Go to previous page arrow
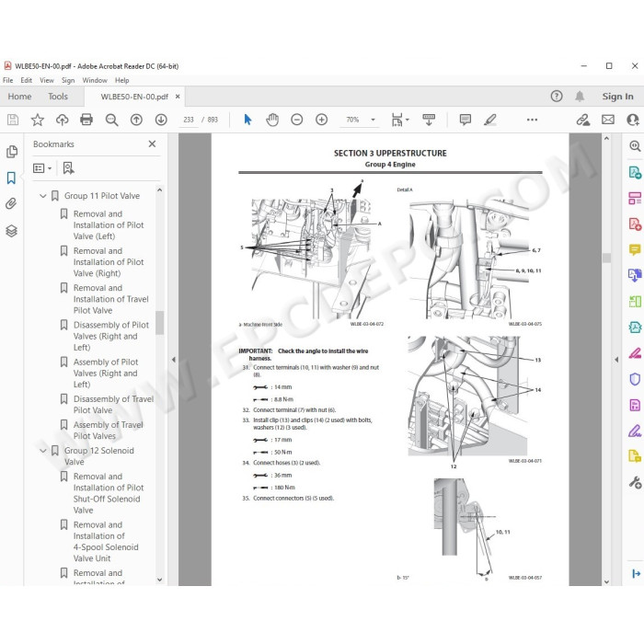Viewport: 644px width, 644px height. [x=136, y=120]
